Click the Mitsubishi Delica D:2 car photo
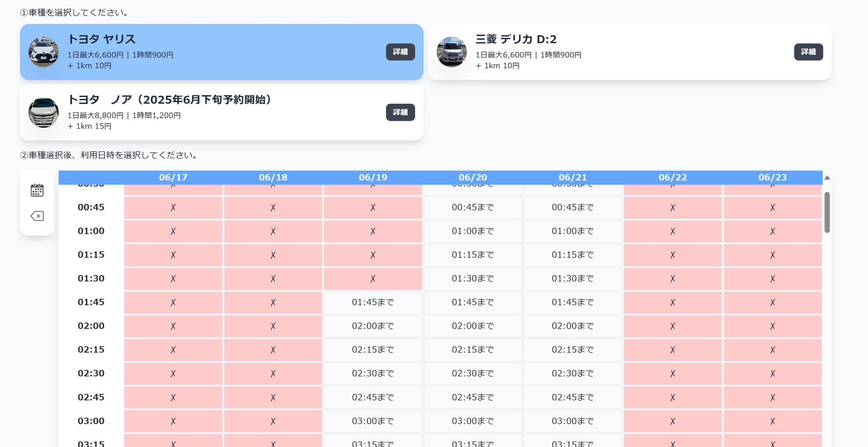Image resolution: width=868 pixels, height=447 pixels. click(x=451, y=52)
